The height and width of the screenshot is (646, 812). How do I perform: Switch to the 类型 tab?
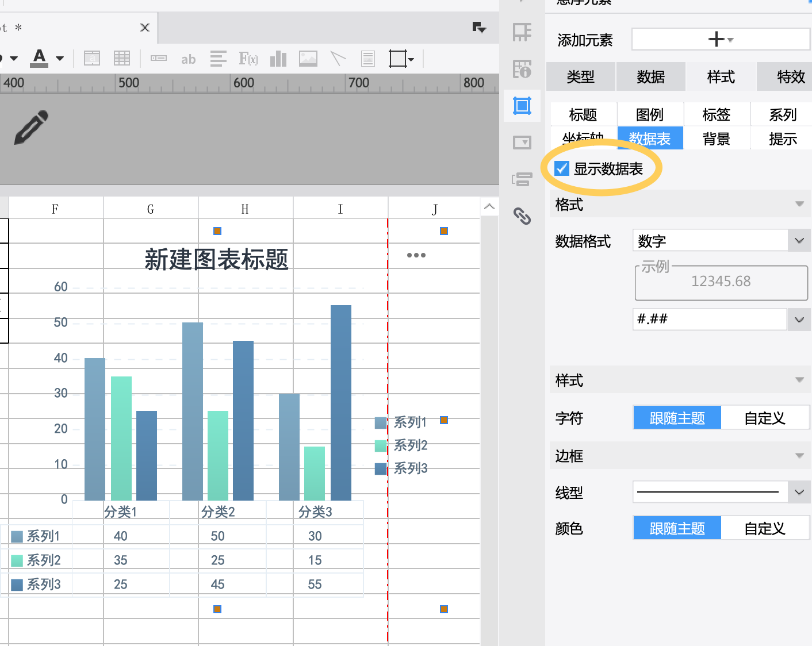pos(581,77)
